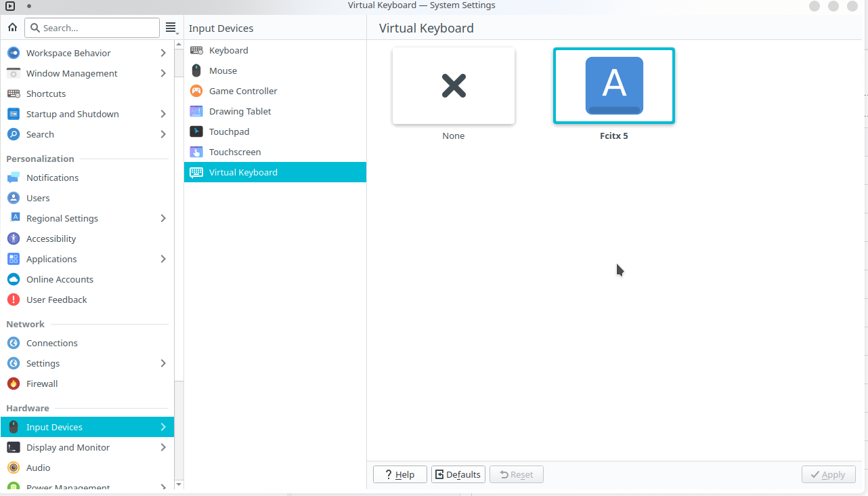
Task: Click the Accessibility icon in sidebar
Action: click(14, 239)
